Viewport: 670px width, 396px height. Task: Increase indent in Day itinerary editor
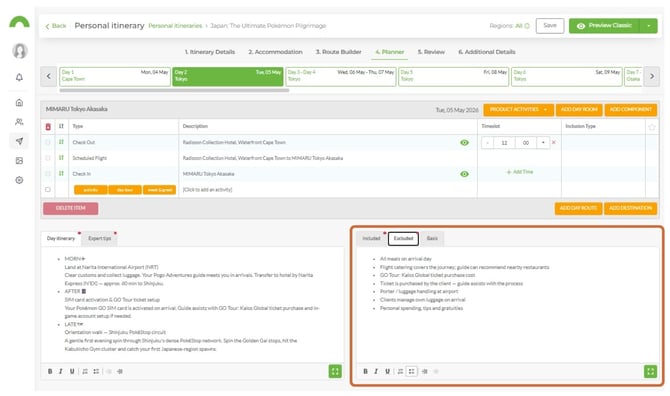(120, 371)
